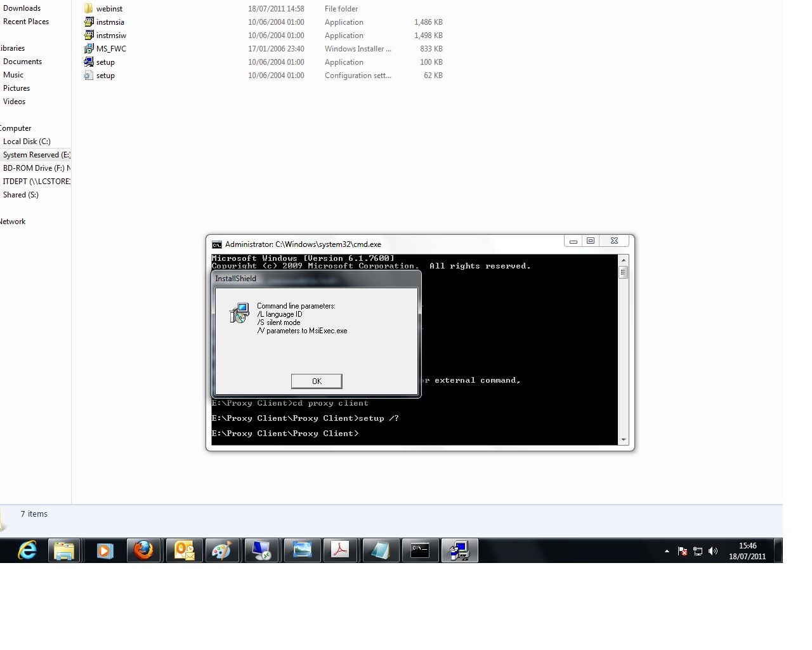Open Music library

(x=13, y=75)
